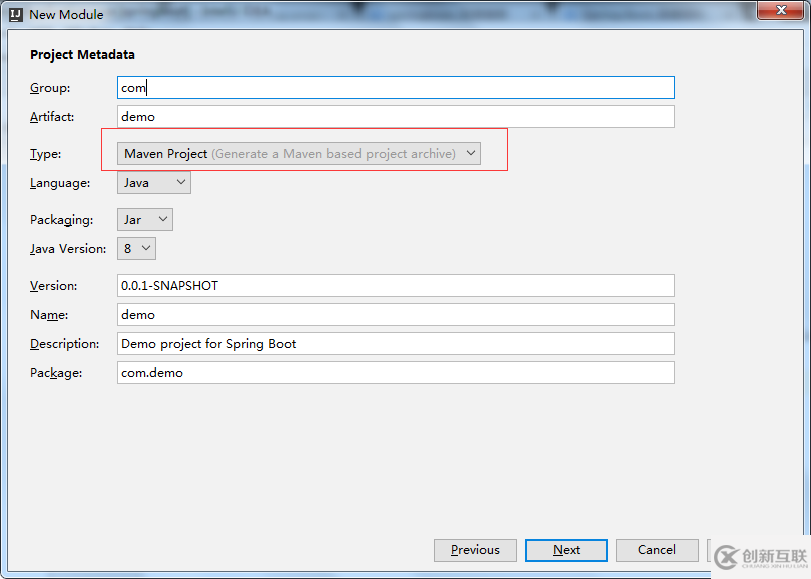Proceed with the Next button
The image size is (811, 579).
566,550
